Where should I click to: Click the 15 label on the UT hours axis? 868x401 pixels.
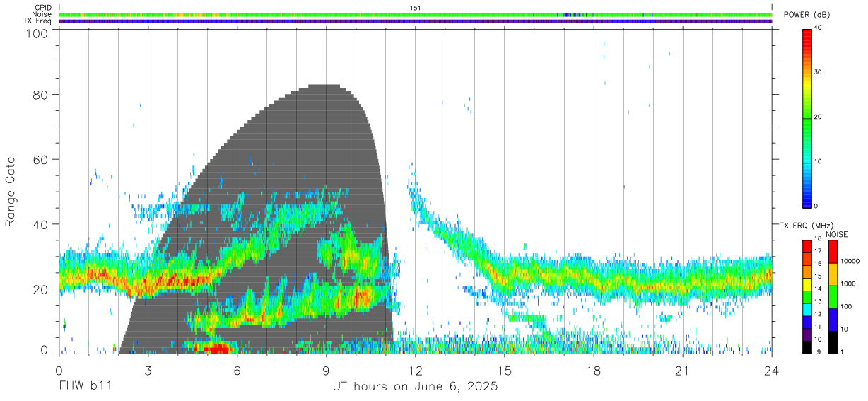[505, 370]
